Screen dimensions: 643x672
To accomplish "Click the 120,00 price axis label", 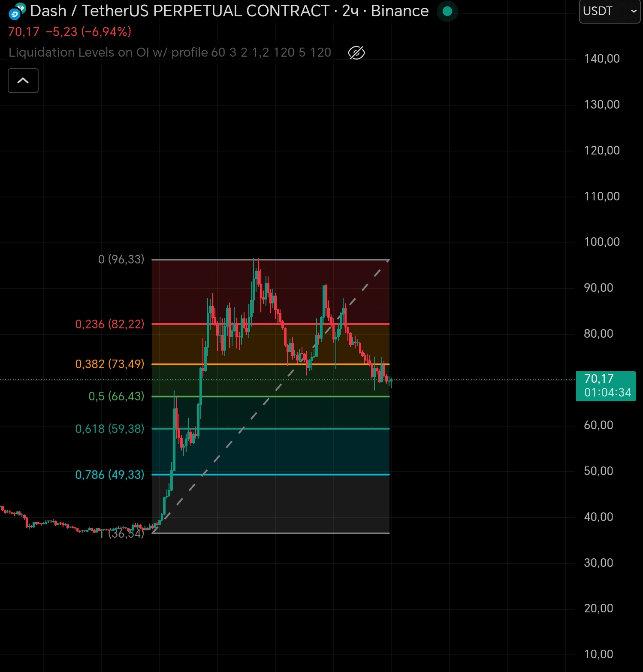I will pos(602,151).
